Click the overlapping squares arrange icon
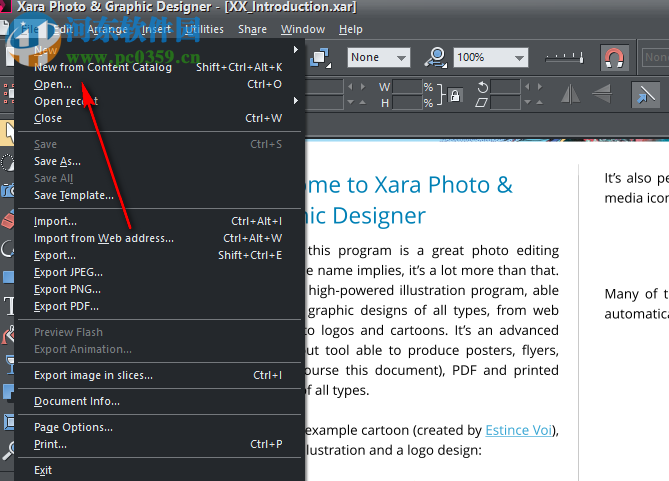669x481 pixels. [320, 57]
